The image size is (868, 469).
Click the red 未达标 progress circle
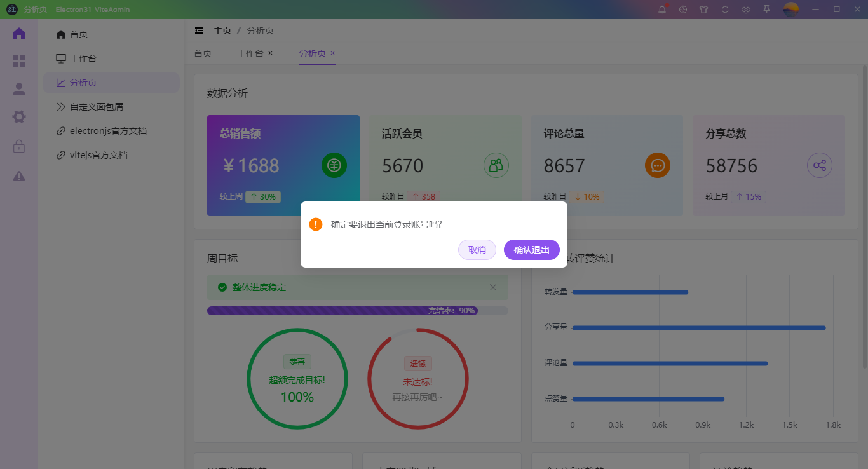pos(418,379)
